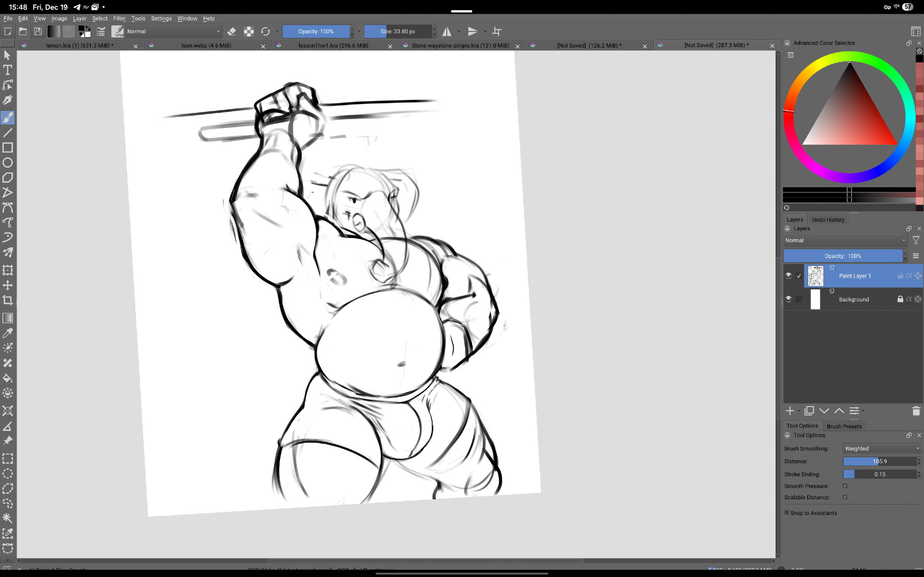Select the Crop tool
924x577 pixels.
(7, 300)
